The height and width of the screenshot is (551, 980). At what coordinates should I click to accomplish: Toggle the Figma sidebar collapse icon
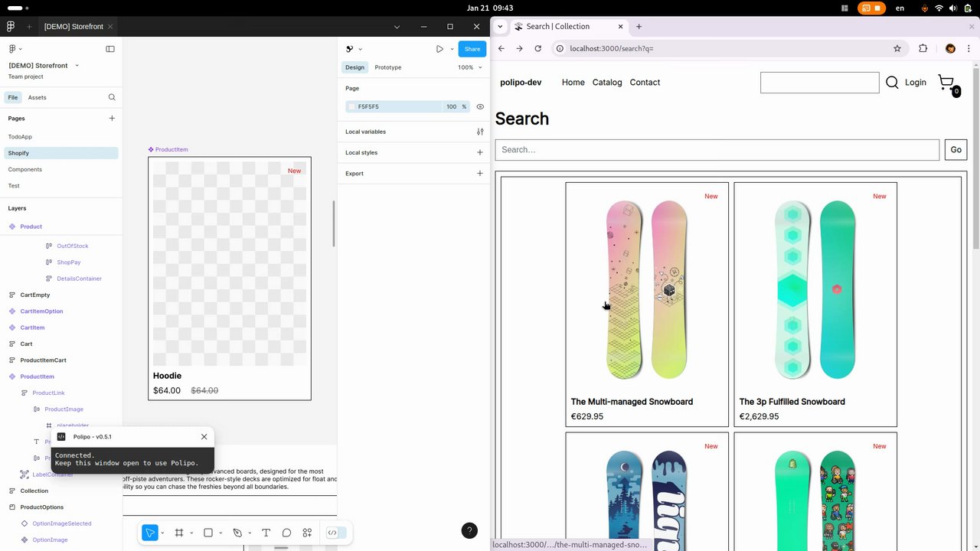(x=110, y=49)
